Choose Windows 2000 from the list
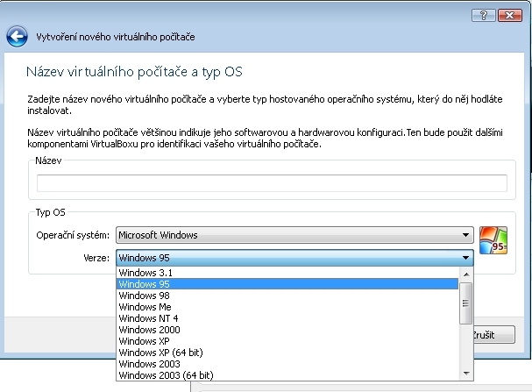532x392 pixels. pyautogui.click(x=287, y=330)
